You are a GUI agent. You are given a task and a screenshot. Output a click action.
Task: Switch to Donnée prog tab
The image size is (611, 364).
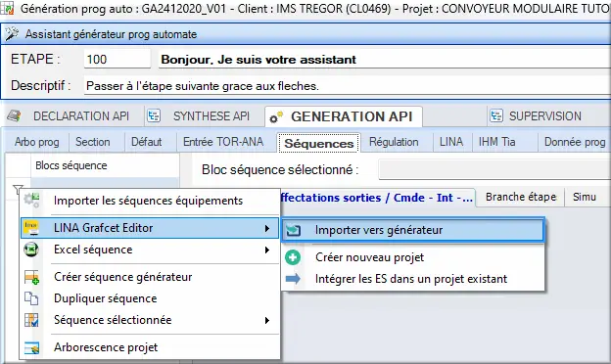[x=575, y=142]
